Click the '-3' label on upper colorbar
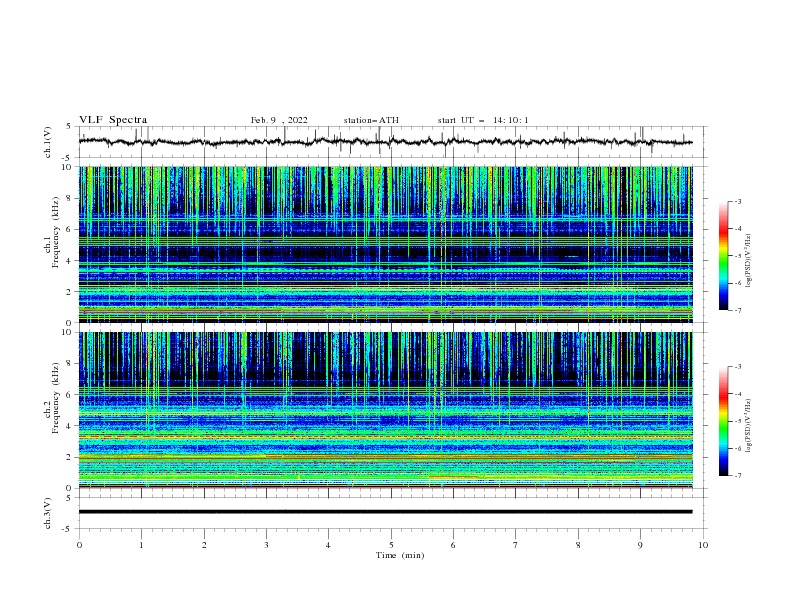The image size is (792, 612). click(x=737, y=201)
